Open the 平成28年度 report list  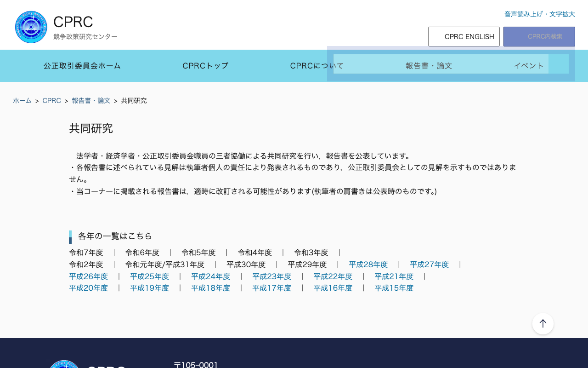[368, 264]
